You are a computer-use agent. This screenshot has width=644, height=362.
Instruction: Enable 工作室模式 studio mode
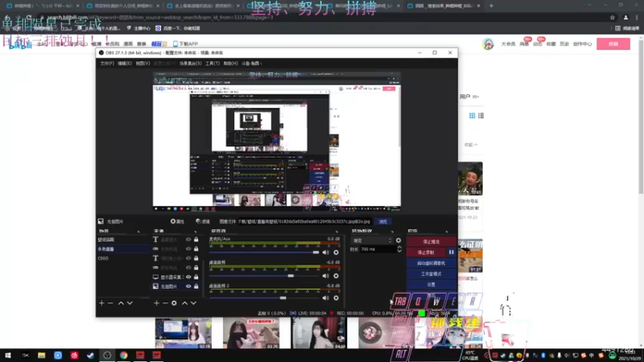(x=431, y=274)
